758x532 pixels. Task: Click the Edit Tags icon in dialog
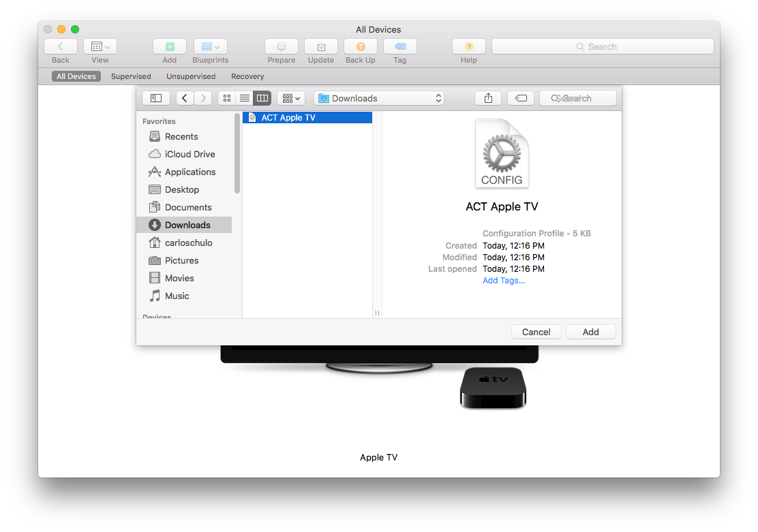[x=521, y=98]
